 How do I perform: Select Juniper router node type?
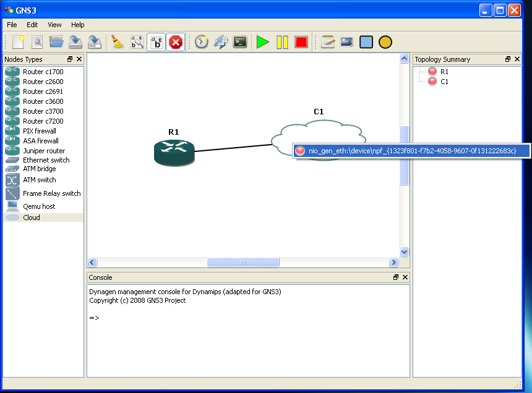pos(43,151)
